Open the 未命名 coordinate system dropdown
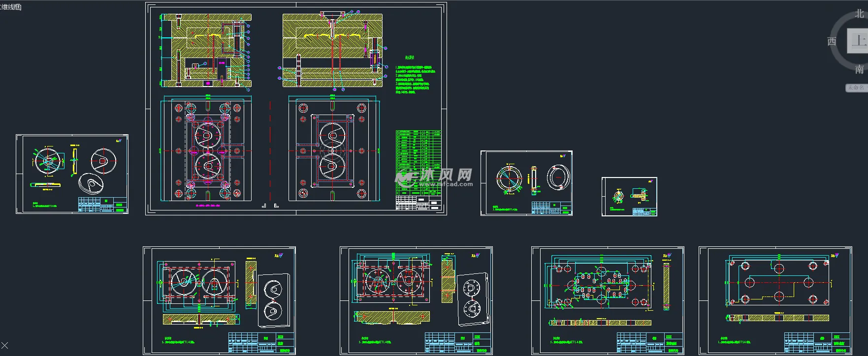The height and width of the screenshot is (356, 868). (x=857, y=88)
